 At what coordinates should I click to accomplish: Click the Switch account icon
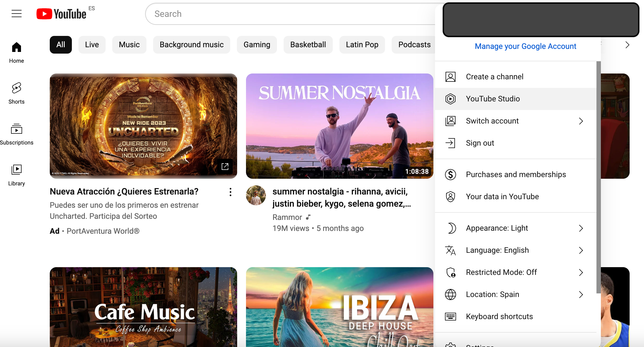[x=451, y=121]
